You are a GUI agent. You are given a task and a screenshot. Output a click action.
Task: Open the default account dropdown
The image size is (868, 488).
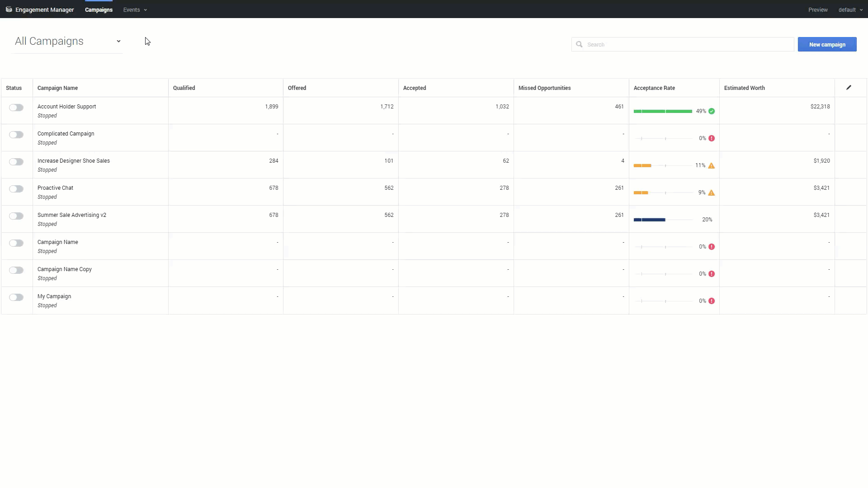(850, 9)
